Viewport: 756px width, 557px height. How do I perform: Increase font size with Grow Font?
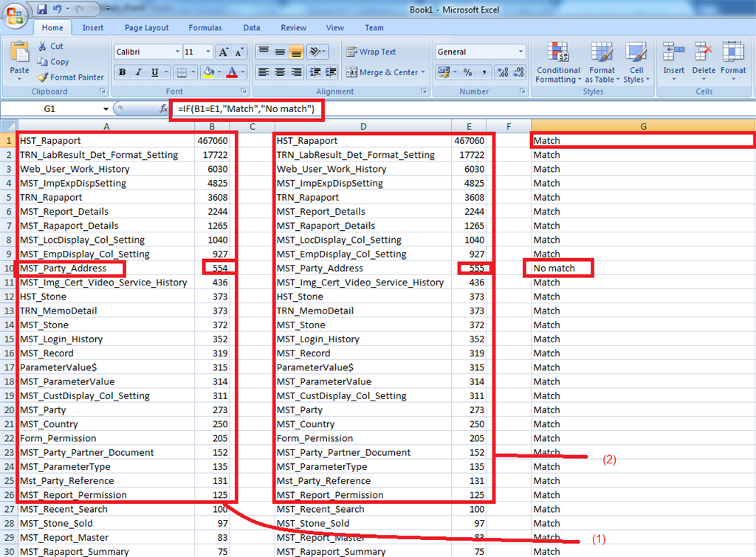[x=223, y=52]
